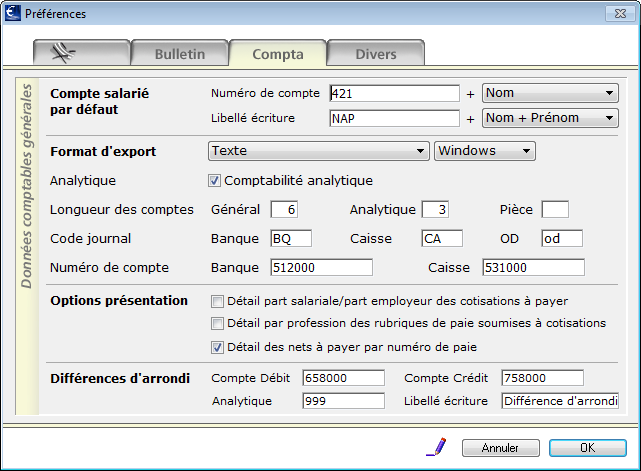Screen dimensions: 641x471
Task: Expand the Texte export format dropdown
Action: [x=319, y=151]
